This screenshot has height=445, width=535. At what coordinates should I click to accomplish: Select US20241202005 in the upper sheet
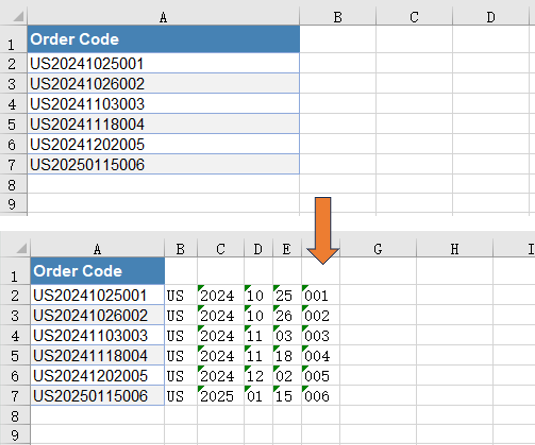163,144
